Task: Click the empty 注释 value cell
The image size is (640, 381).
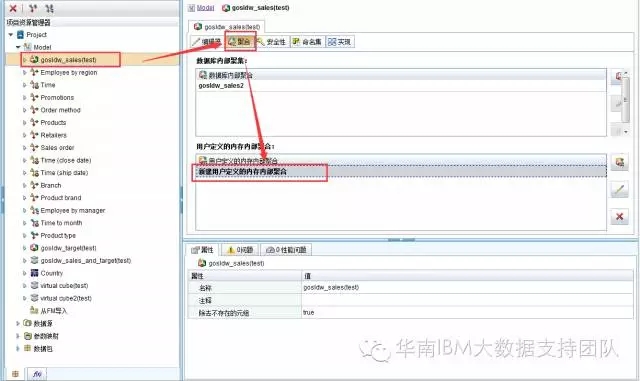Action: tap(467, 300)
